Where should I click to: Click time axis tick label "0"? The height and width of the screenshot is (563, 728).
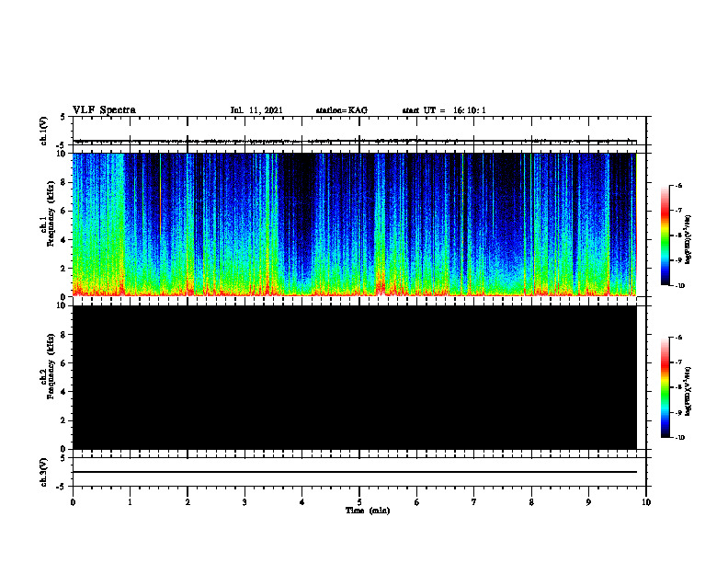pos(73,502)
